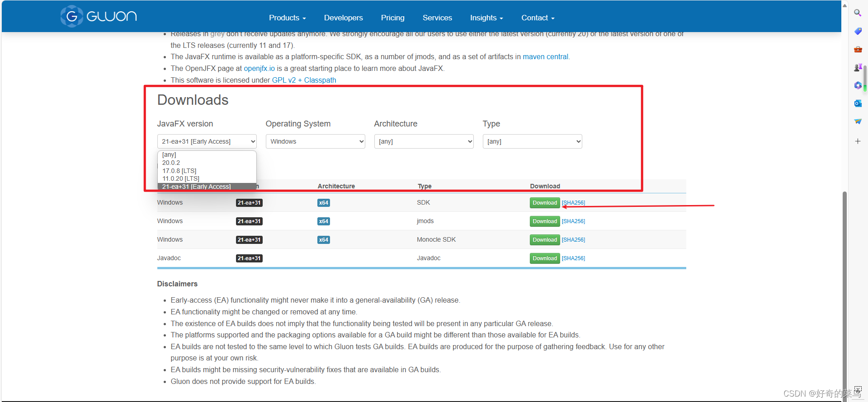
Task: Open the SHA256 link for the Javadoc row
Action: click(x=573, y=258)
